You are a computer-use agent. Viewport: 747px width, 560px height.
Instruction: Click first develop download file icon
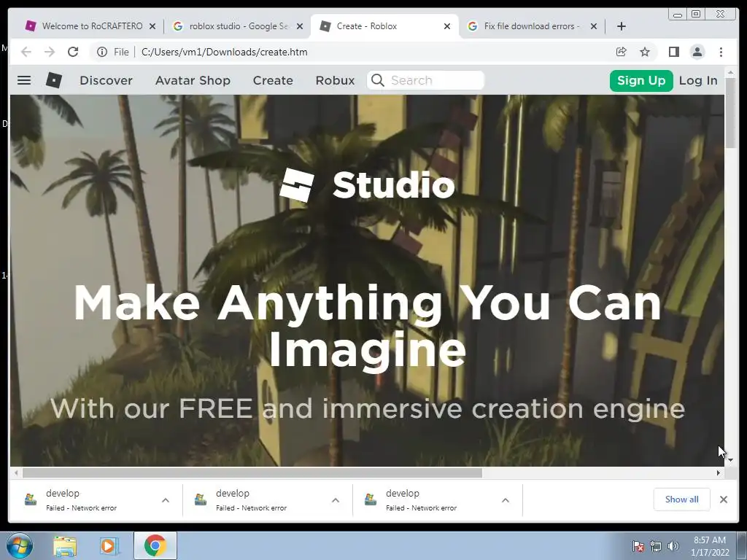click(31, 499)
